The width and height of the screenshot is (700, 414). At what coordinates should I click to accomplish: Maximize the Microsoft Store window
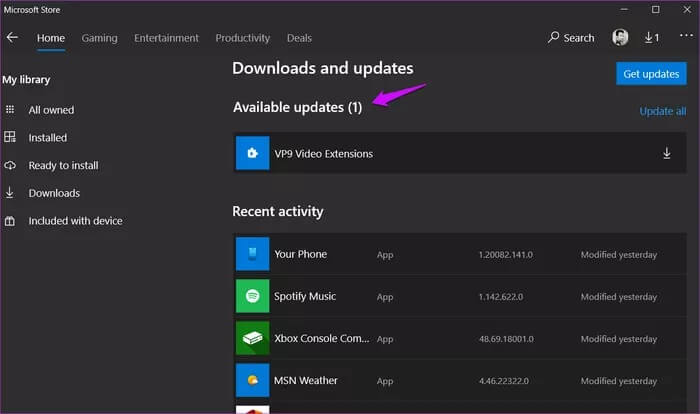[655, 9]
